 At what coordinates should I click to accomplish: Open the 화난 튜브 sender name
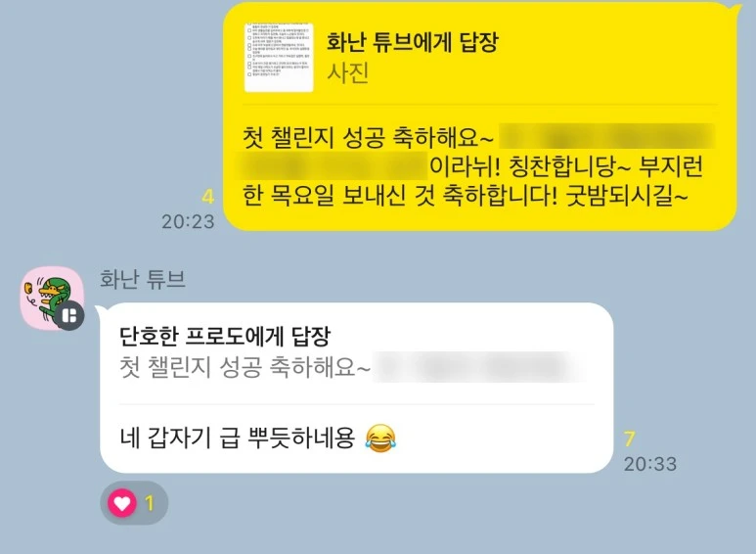pyautogui.click(x=142, y=279)
